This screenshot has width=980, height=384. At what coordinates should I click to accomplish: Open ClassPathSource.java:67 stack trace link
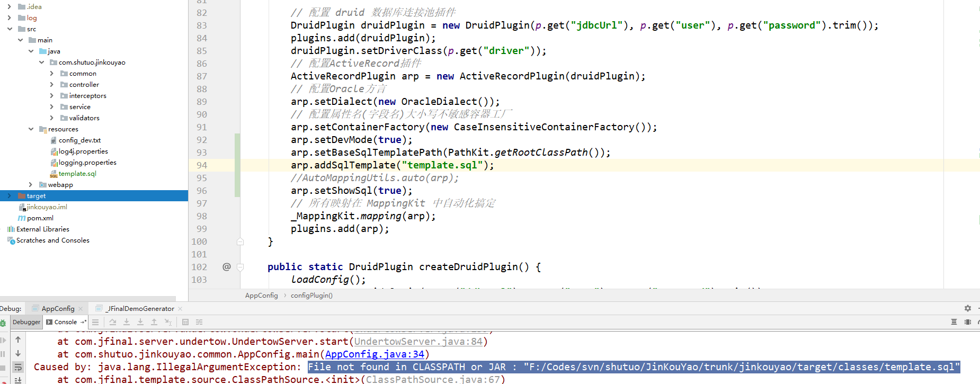tap(433, 379)
